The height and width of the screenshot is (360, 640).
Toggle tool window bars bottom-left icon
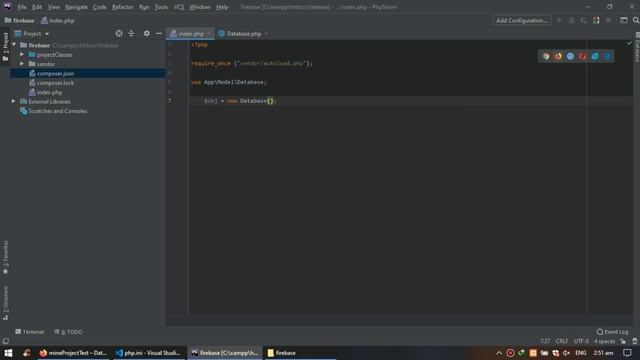tap(5, 341)
